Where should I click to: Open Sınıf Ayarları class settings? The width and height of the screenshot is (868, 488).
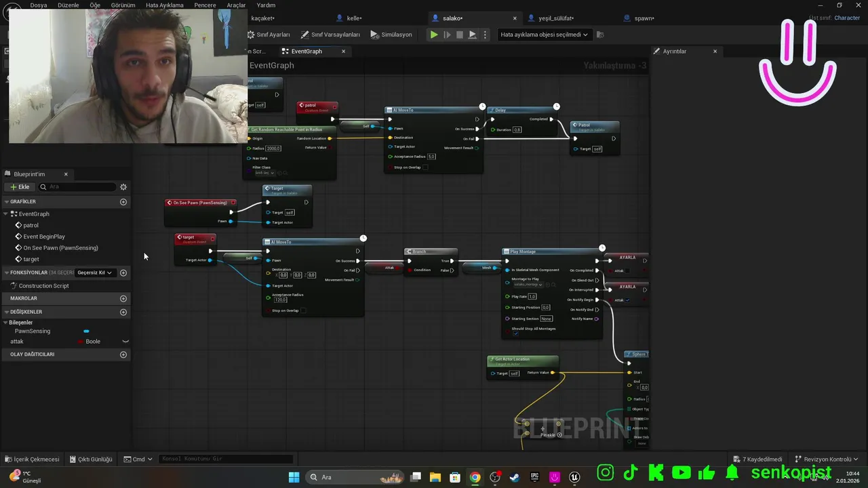tap(269, 35)
